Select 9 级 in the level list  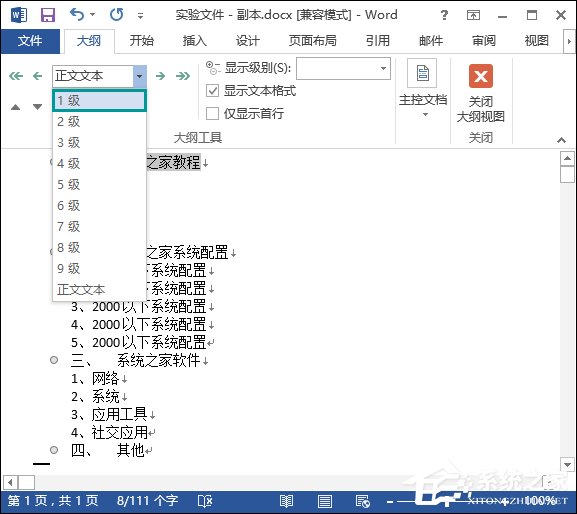coord(99,268)
